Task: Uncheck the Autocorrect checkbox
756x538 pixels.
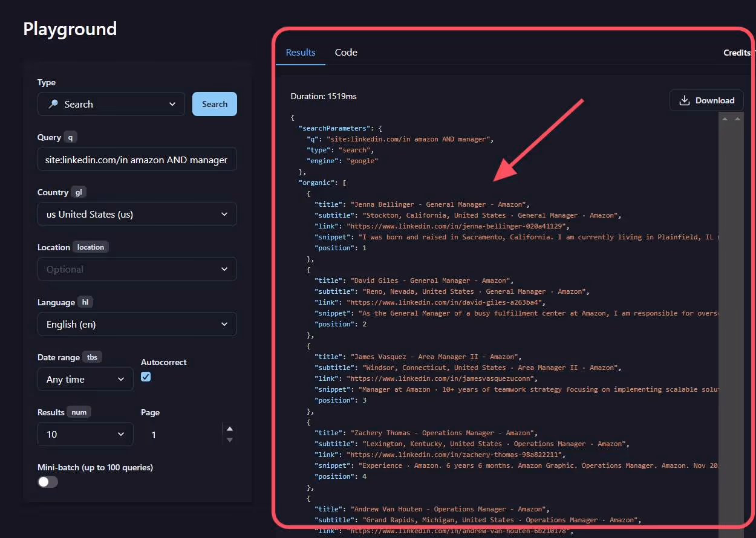Action: coord(145,376)
